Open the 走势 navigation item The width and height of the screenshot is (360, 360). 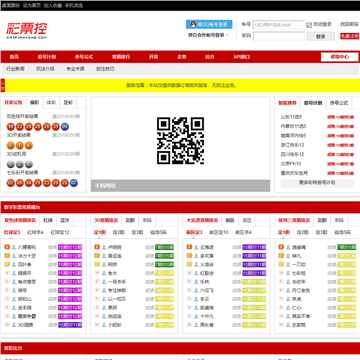point(181,57)
